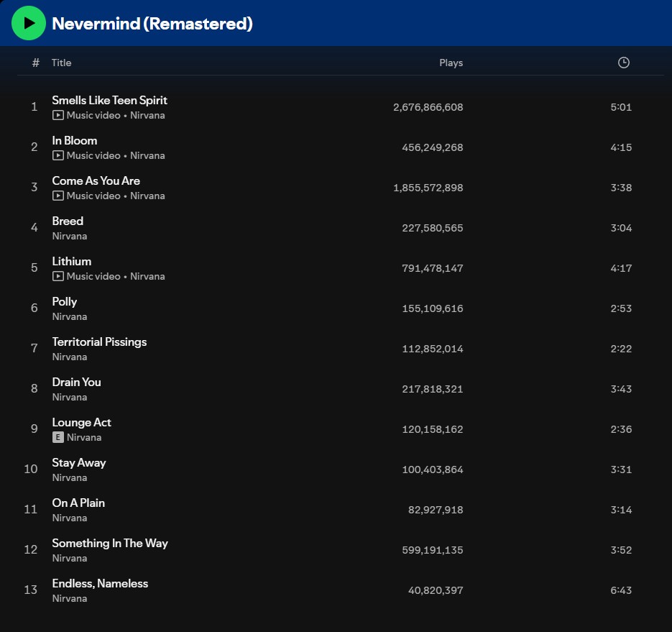Click the 5:01 duration
The image size is (672, 632).
(621, 107)
